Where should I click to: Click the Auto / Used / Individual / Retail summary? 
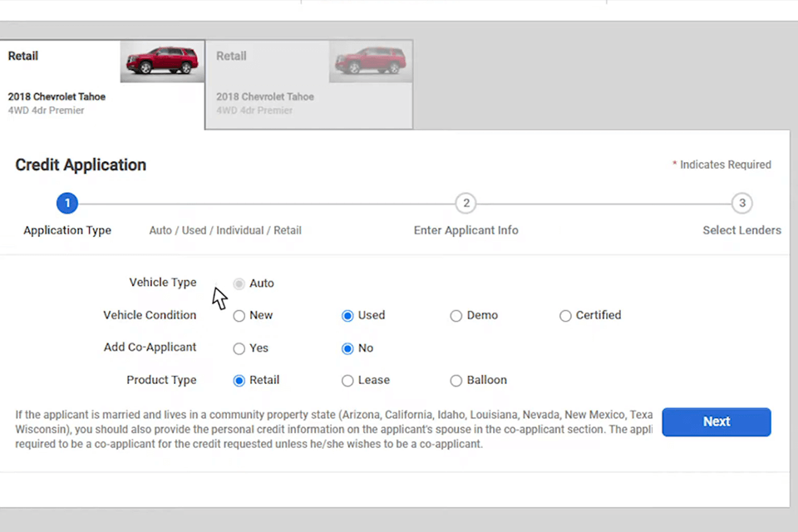(x=225, y=230)
